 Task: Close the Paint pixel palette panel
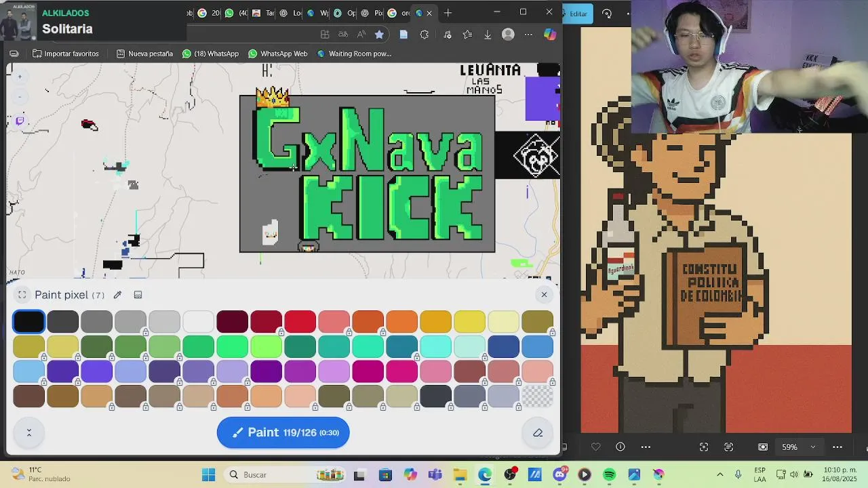544,294
